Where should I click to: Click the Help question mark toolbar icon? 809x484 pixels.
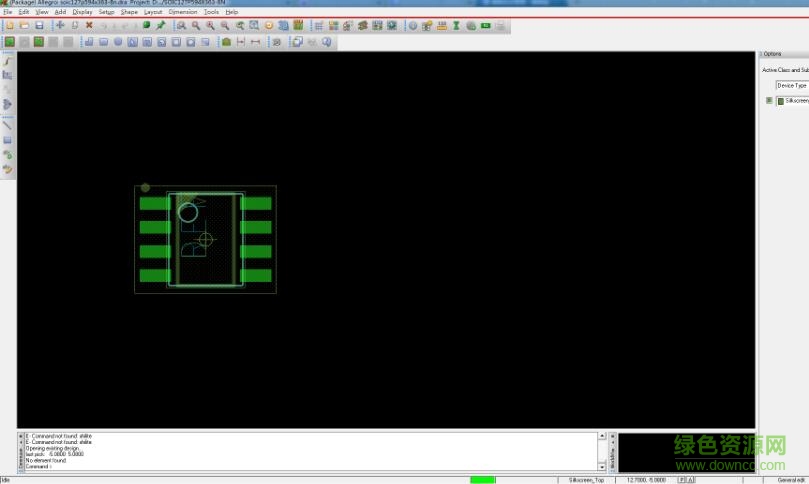click(326, 42)
